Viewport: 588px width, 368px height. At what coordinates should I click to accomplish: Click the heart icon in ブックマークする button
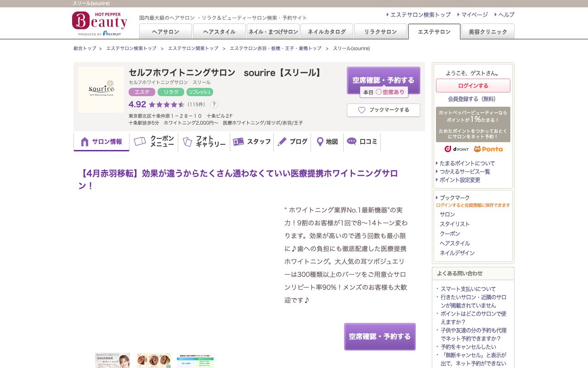click(362, 110)
